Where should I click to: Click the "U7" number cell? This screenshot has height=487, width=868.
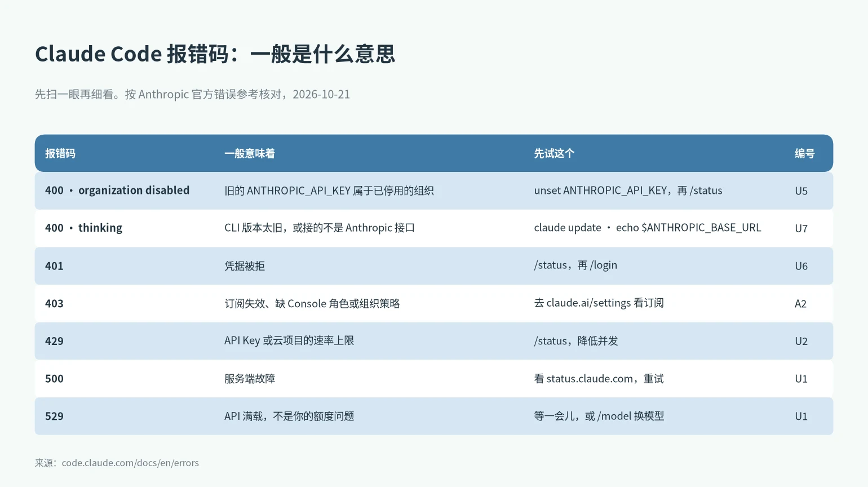tap(801, 228)
